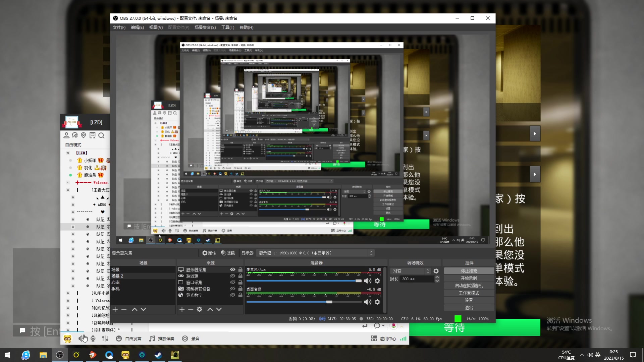Open 工具(T) menu

(228, 27)
